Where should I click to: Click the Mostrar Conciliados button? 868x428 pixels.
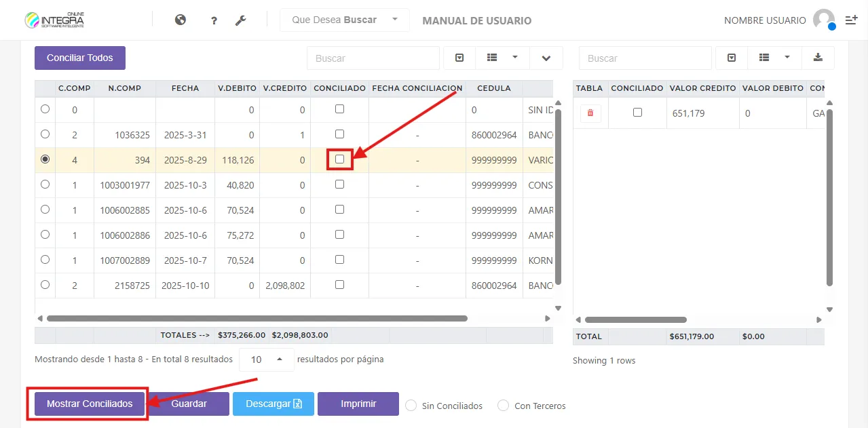click(x=90, y=404)
